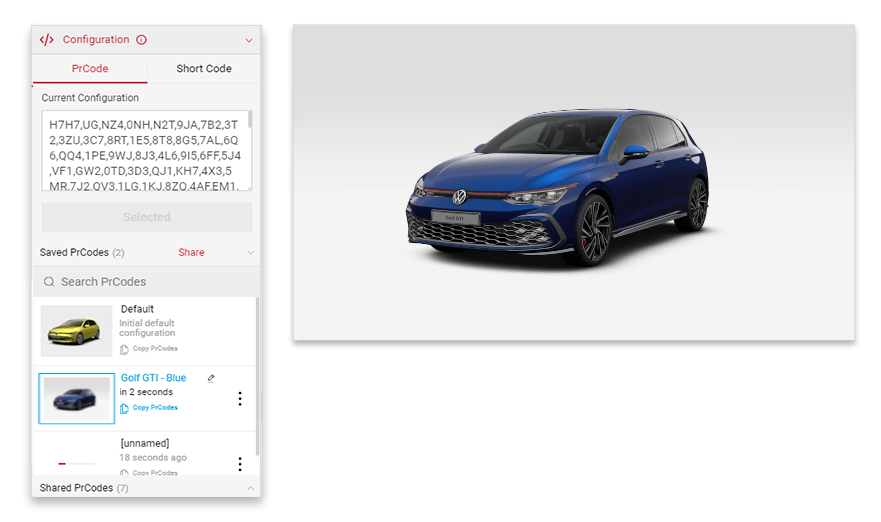Click the Search PrCodes field

(147, 282)
